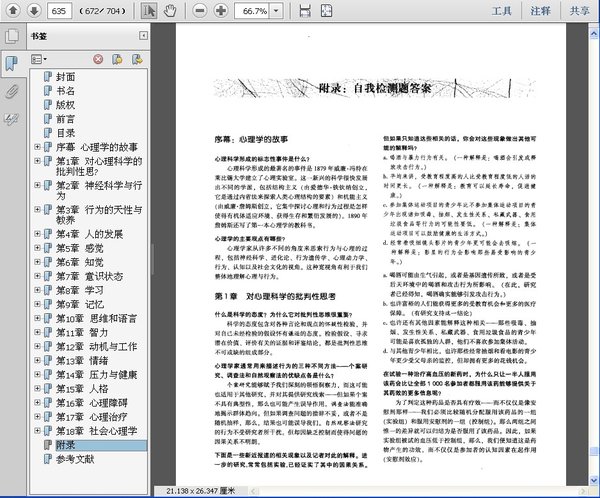The image size is (600, 498).
Task: Click the heading 序幕：心理学的故事 in the page
Action: (x=251, y=139)
